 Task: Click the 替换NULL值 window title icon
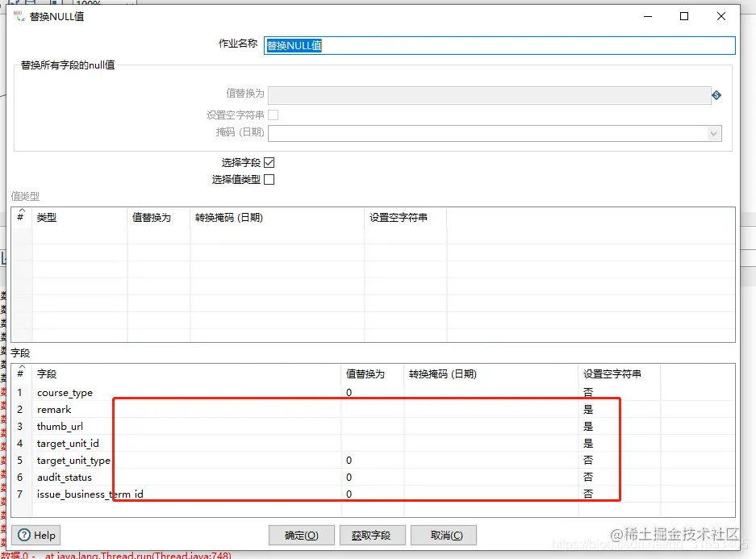click(x=19, y=16)
